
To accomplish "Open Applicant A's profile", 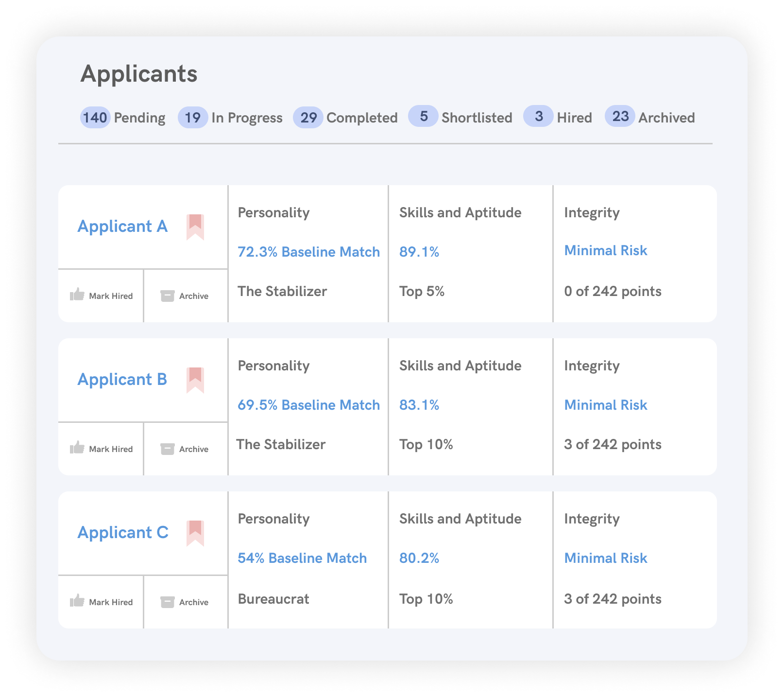I will click(x=122, y=227).
